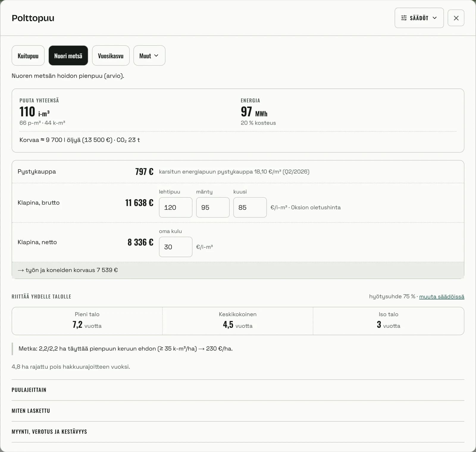Image resolution: width=476 pixels, height=452 pixels.
Task: Expand the Muut dropdown menu
Action: 149,56
